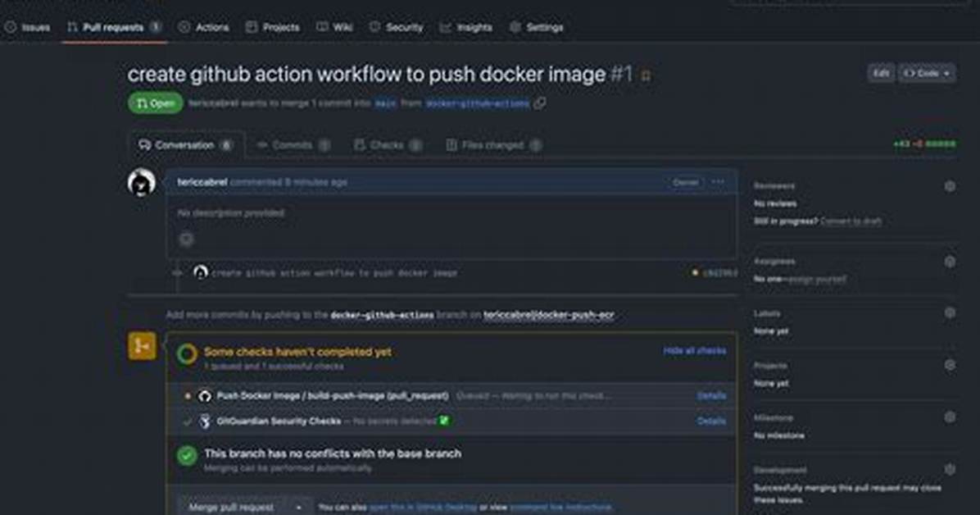Screen dimensions: 980x515
Task: Click the assign yourself link
Action: (816, 279)
